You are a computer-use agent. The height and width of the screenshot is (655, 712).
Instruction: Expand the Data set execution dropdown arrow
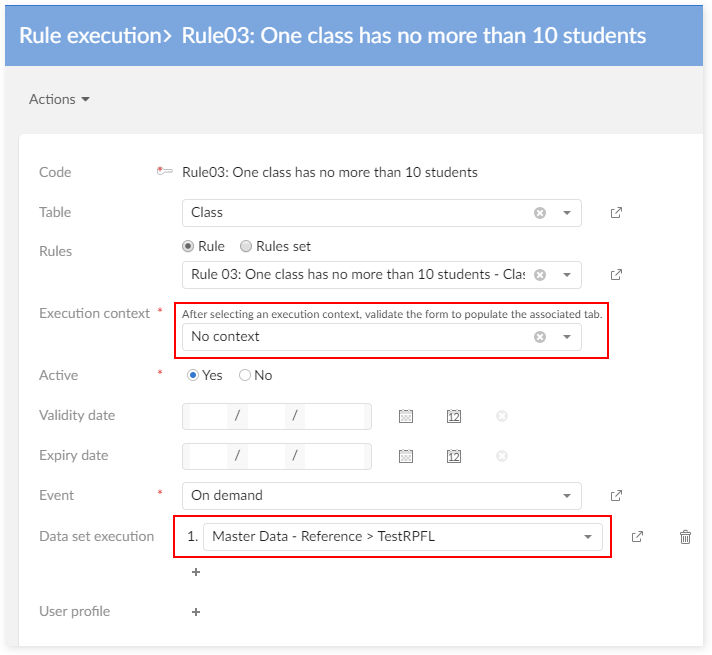(x=588, y=537)
